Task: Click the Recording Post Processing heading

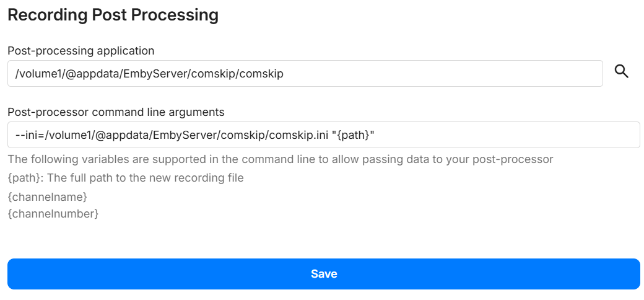Action: (113, 15)
